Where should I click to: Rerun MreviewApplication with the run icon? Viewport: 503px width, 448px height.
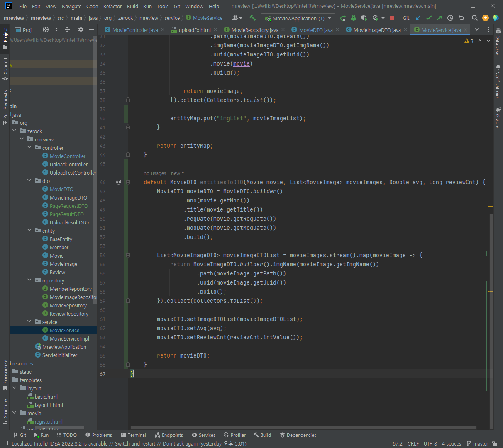pyautogui.click(x=343, y=18)
